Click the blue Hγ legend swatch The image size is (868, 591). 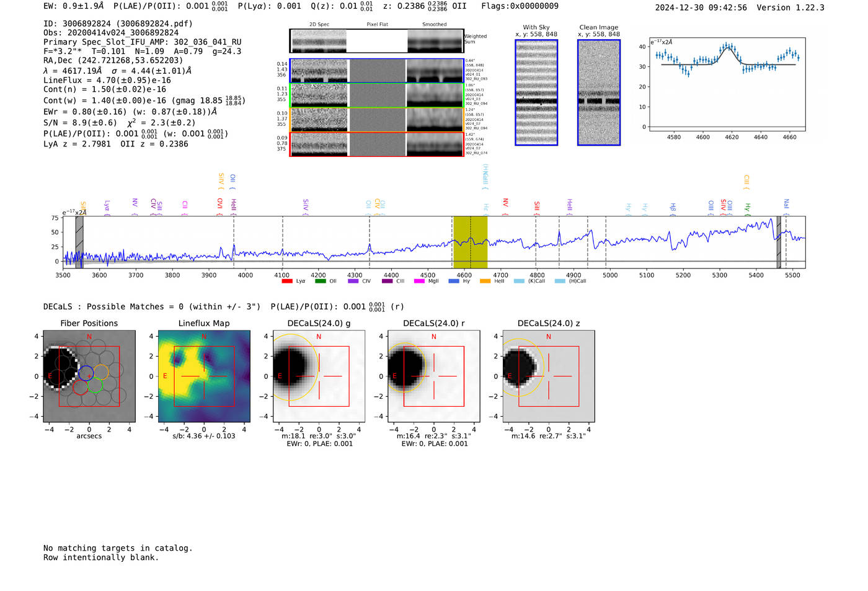(454, 281)
